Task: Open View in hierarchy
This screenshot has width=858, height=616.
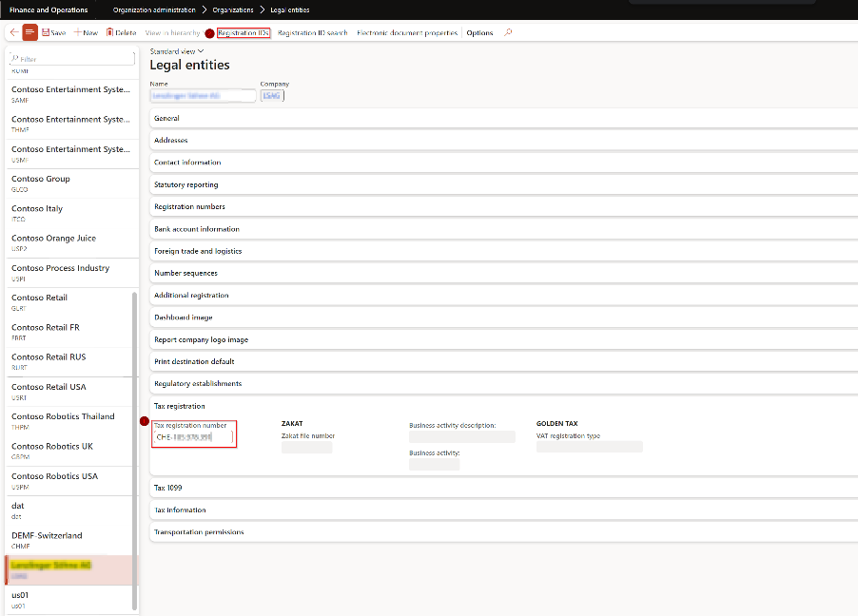Action: [x=172, y=33]
